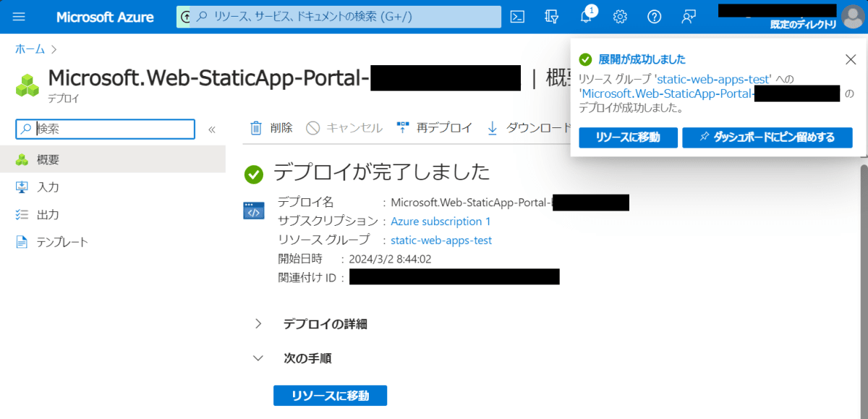Click the static web app code icon
Image resolution: width=868 pixels, height=419 pixels.
click(x=253, y=210)
